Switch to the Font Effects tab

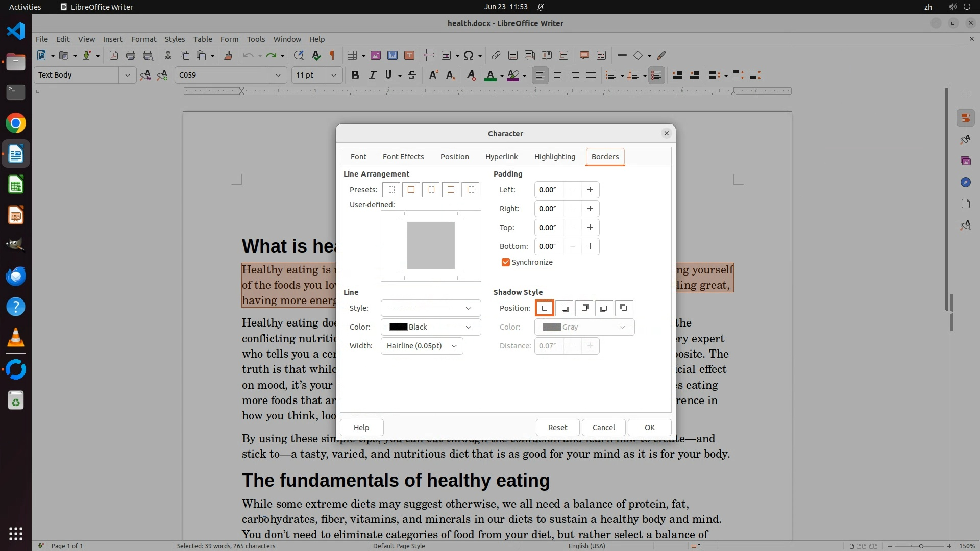click(403, 157)
